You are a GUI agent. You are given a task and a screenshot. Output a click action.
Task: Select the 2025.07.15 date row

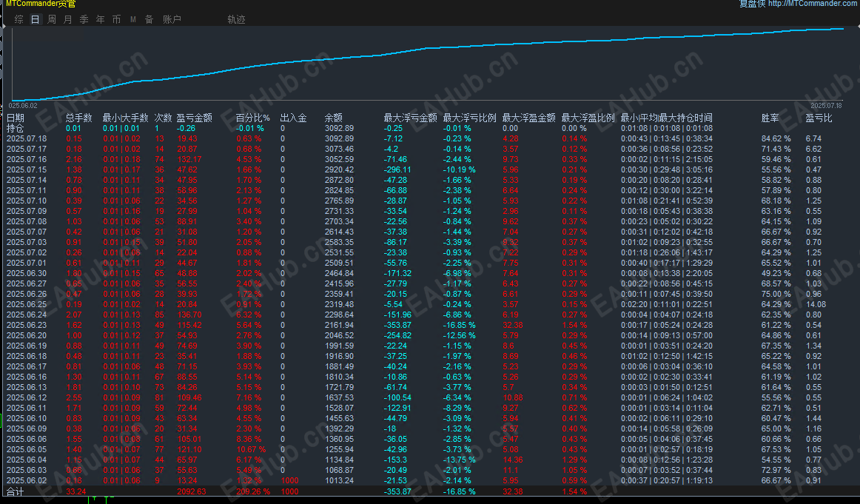click(x=27, y=170)
